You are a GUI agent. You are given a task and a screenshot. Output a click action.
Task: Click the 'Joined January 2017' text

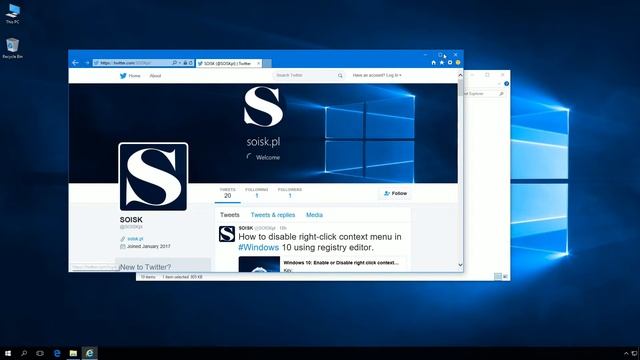tap(149, 247)
